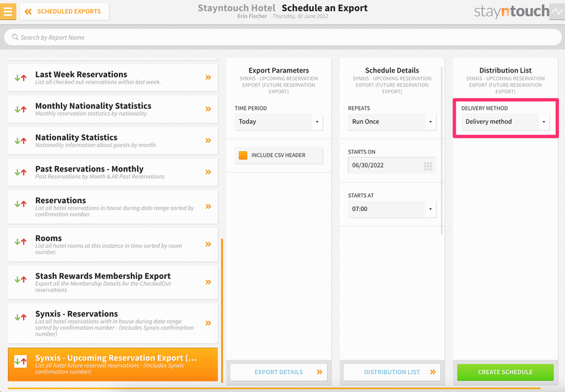Click the green Create Schedule button

[505, 372]
